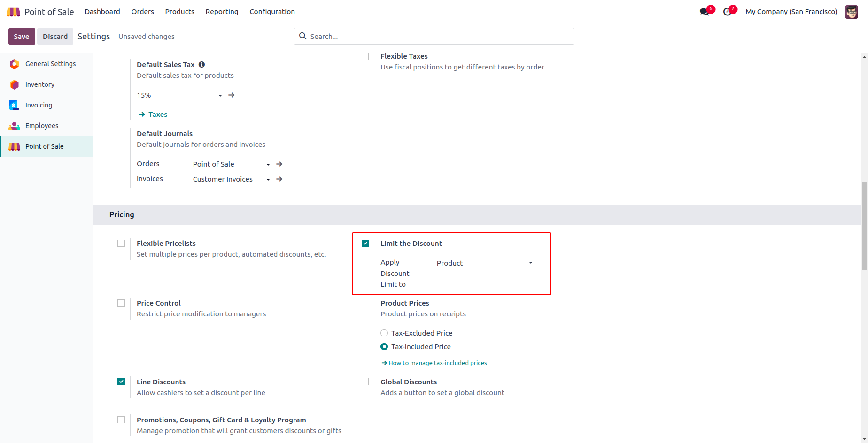Open the messages chat icon
This screenshot has width=868, height=443.
[704, 12]
